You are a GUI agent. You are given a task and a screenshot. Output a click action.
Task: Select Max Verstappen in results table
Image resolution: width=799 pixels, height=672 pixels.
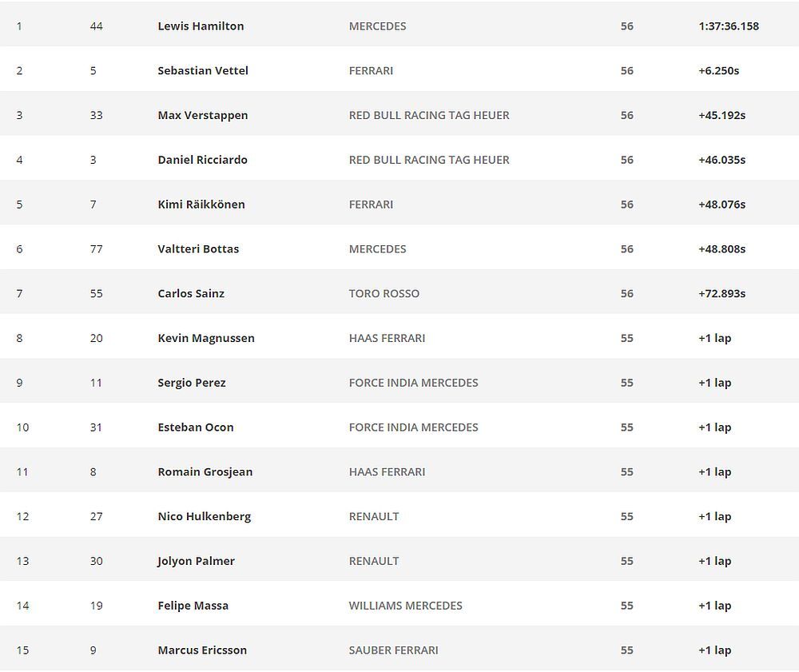203,115
